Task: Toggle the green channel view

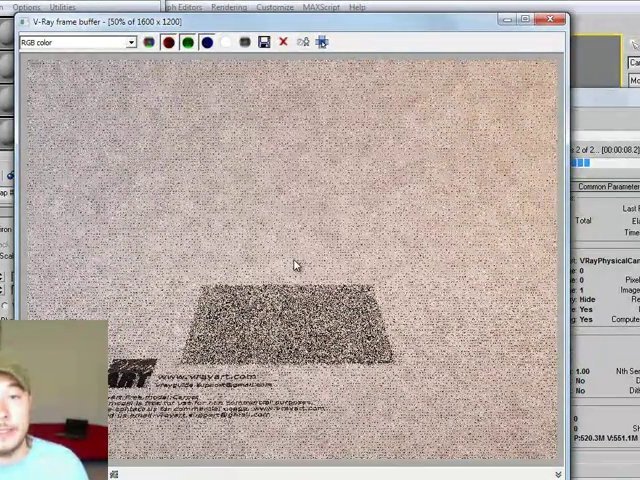Action: coord(187,42)
